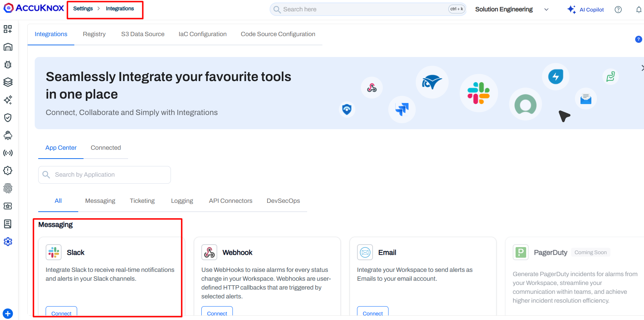644x320 pixels.
Task: Dismiss the integrations banner with the chevron
Action: tap(642, 68)
